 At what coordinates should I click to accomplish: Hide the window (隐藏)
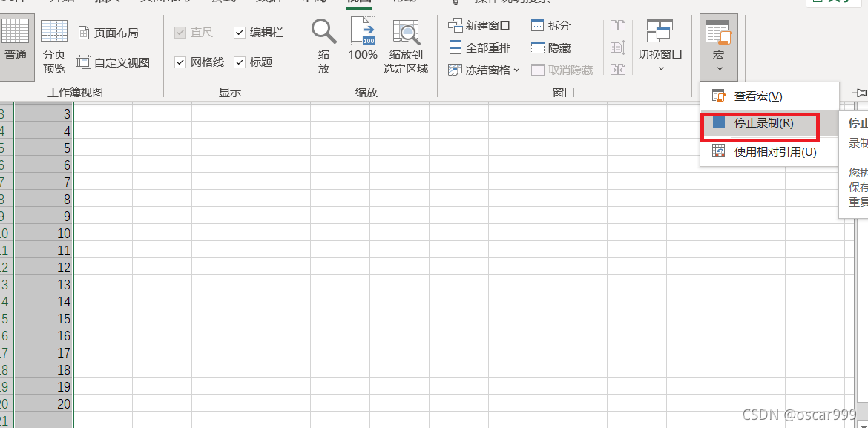coord(550,47)
